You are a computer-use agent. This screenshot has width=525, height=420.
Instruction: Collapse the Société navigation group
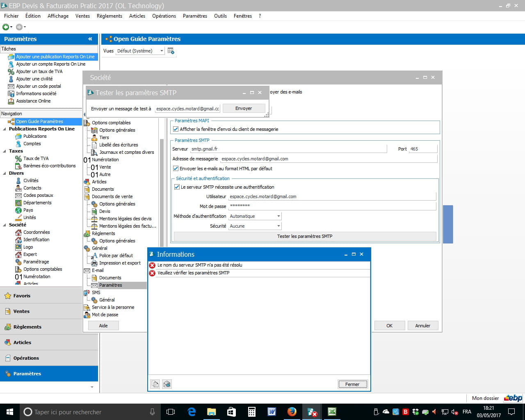[x=5, y=225]
